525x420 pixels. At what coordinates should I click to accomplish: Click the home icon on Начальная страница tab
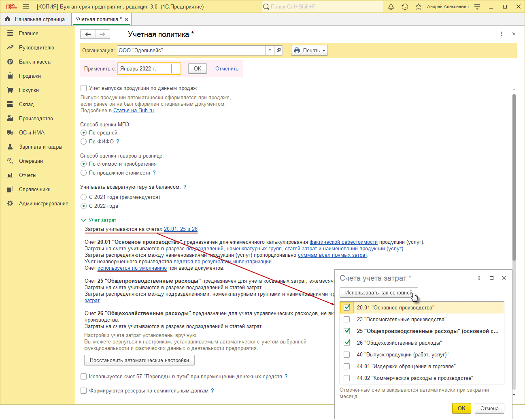tap(8, 19)
